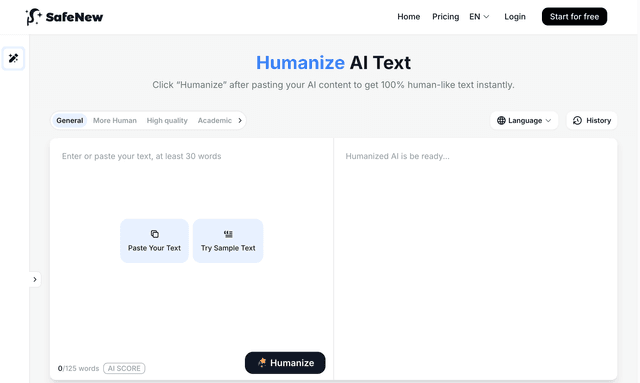Expand the left sidebar with the arrow
640x383 pixels.
point(35,279)
